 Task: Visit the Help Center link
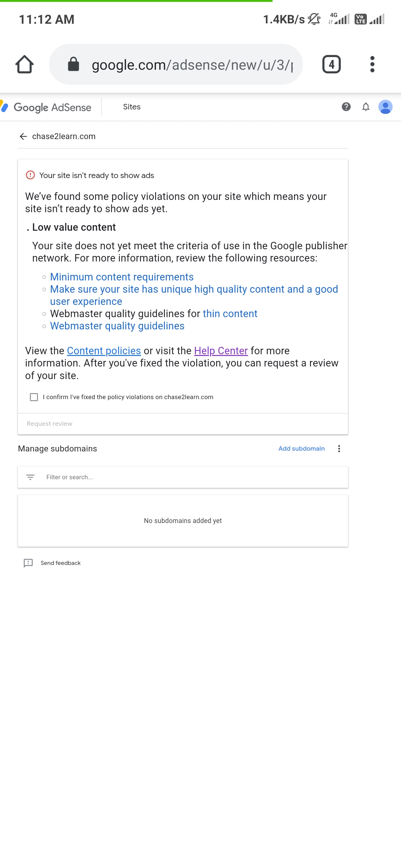pyautogui.click(x=221, y=351)
